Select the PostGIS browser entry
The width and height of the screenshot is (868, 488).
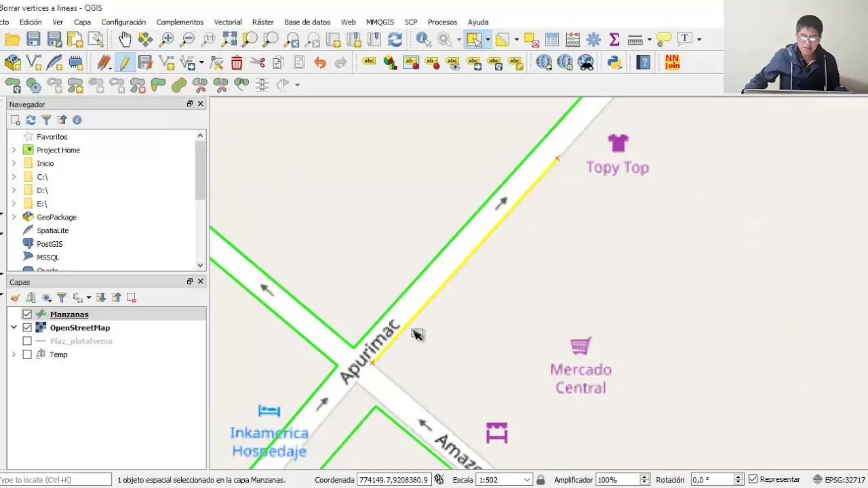[50, 244]
